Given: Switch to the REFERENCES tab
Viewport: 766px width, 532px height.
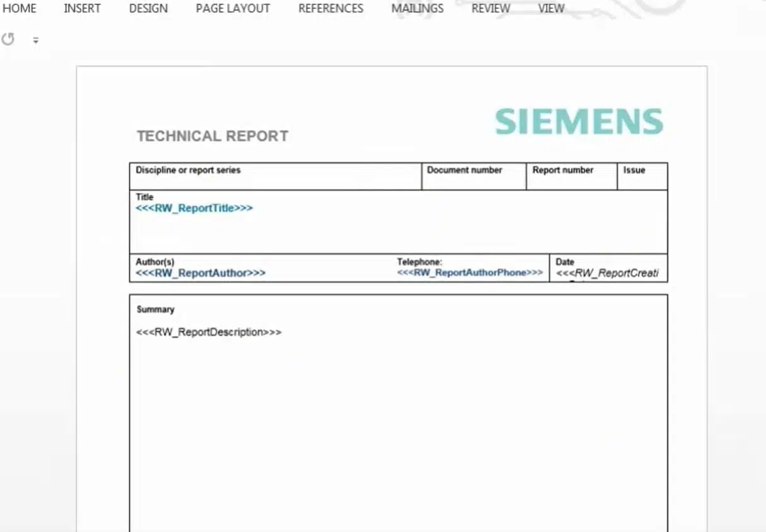Looking at the screenshot, I should click(x=331, y=8).
